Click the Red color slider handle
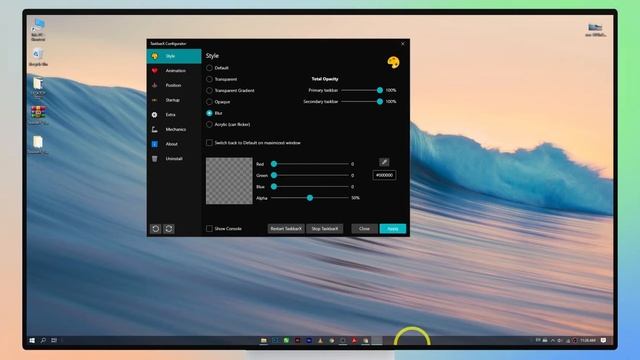 (274, 164)
